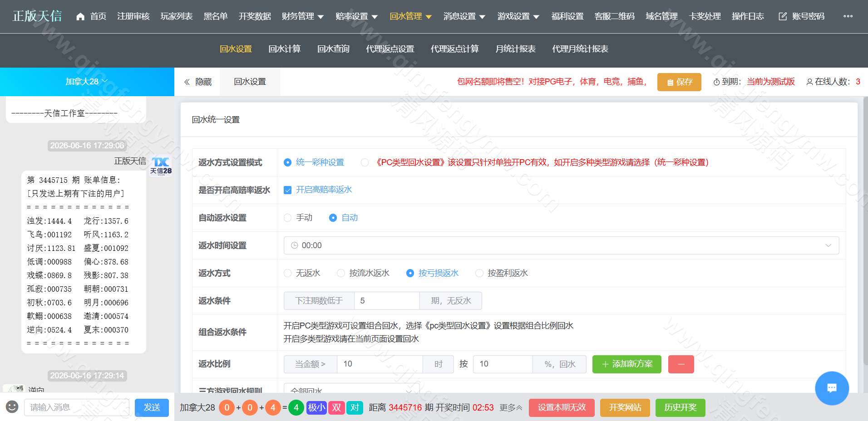Click 发送 to send message

[x=152, y=407]
